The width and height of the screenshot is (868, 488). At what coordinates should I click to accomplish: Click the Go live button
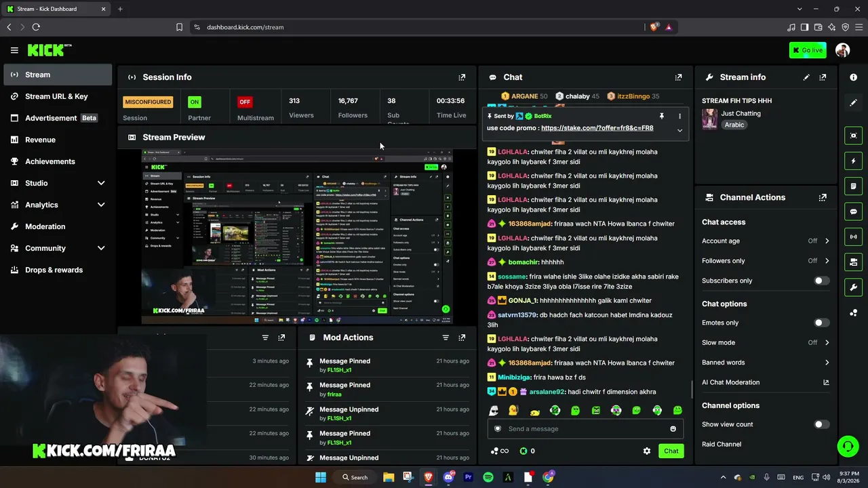point(807,50)
